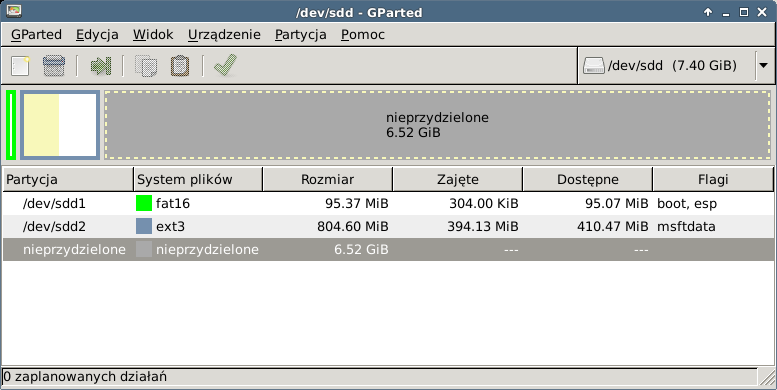Image resolution: width=777 pixels, height=390 pixels.
Task: Click the Paste partition clipboard icon
Action: (x=180, y=66)
